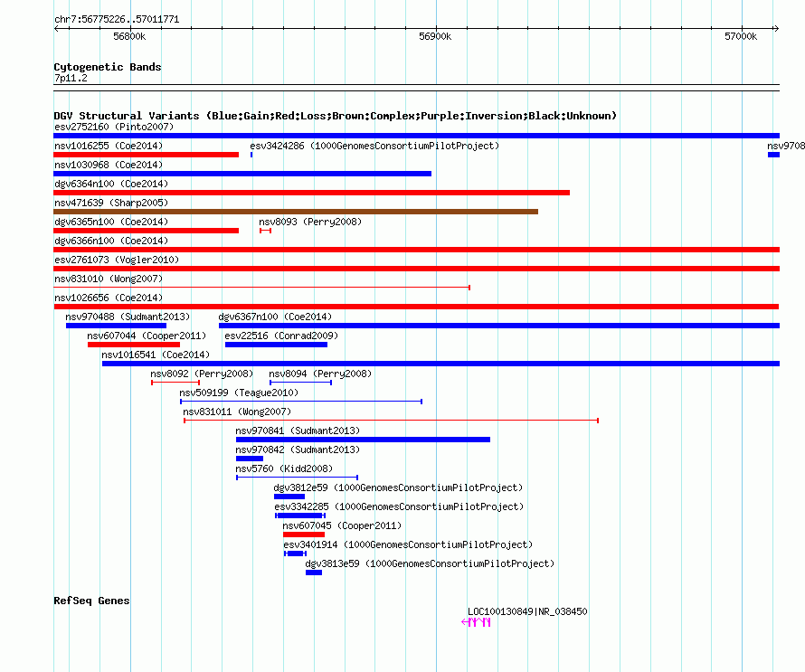Open nsv831011 (Wong2007) label
This screenshot has height=672, width=805.
[237, 412]
